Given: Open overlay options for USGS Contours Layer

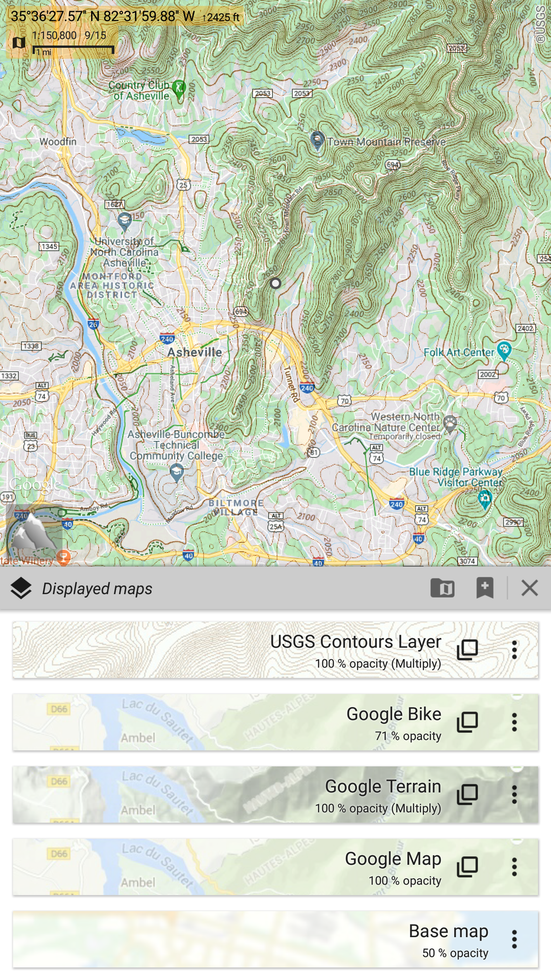Looking at the screenshot, I should (x=467, y=650).
